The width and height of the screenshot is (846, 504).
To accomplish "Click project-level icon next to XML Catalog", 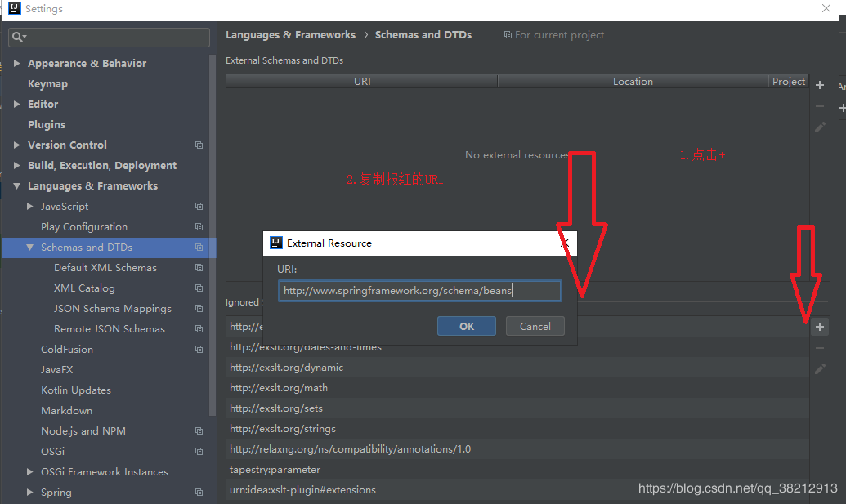I will [199, 288].
